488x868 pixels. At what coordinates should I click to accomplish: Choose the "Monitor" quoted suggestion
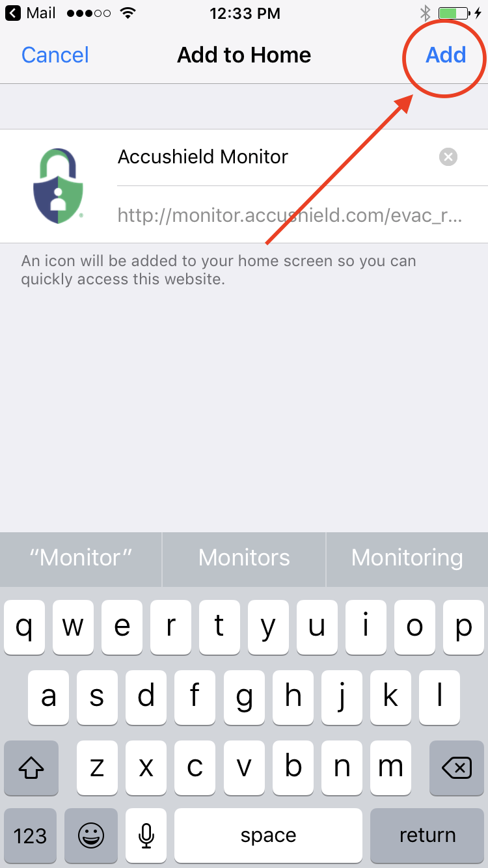(x=81, y=558)
